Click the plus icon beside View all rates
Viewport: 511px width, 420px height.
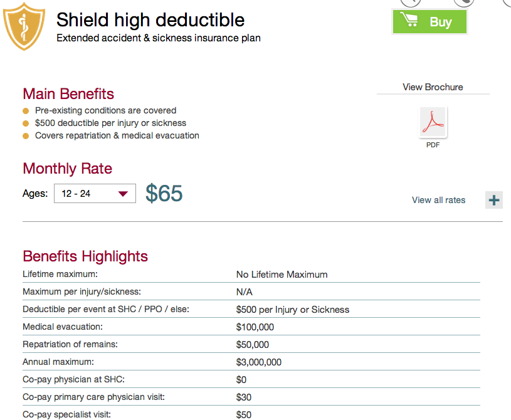[x=493, y=200]
